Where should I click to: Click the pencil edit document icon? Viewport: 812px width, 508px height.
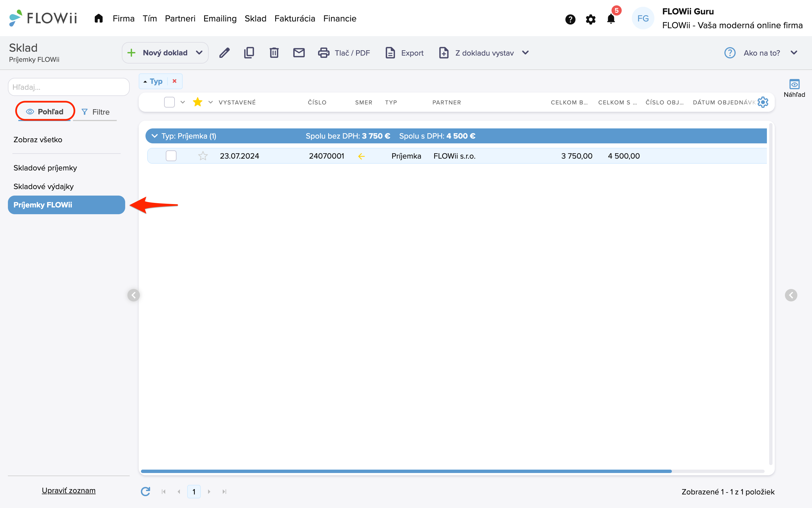(224, 53)
